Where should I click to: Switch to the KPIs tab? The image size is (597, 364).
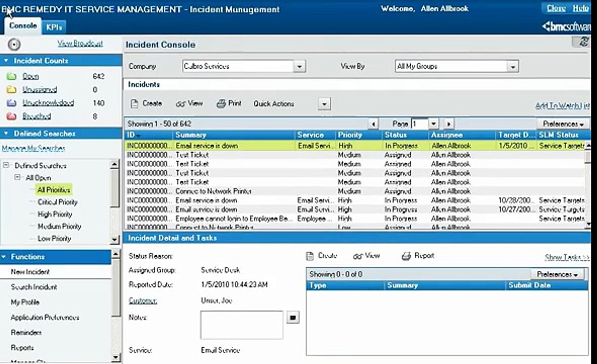click(x=54, y=27)
